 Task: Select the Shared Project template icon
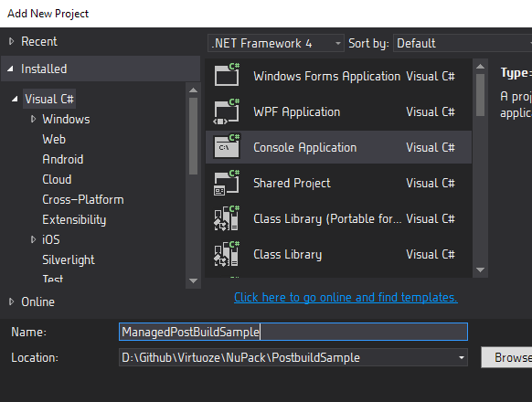[227, 182]
